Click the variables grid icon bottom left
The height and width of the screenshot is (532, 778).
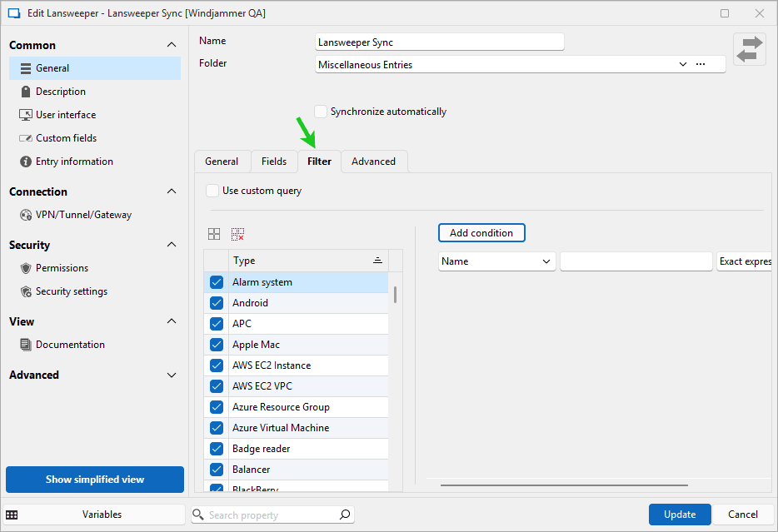12,515
